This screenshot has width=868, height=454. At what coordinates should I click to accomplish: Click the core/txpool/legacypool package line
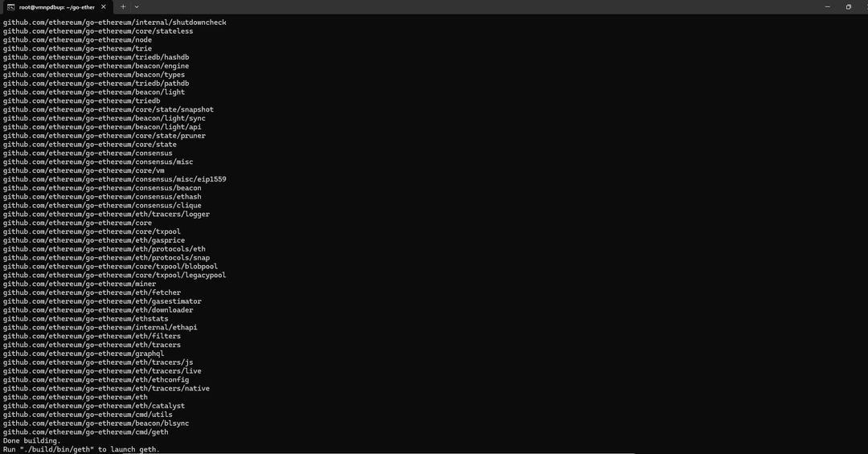click(114, 275)
